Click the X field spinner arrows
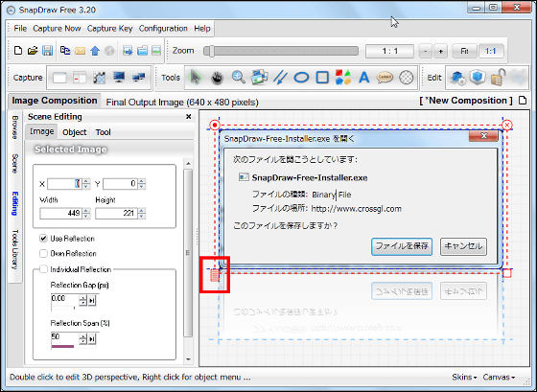 click(86, 184)
